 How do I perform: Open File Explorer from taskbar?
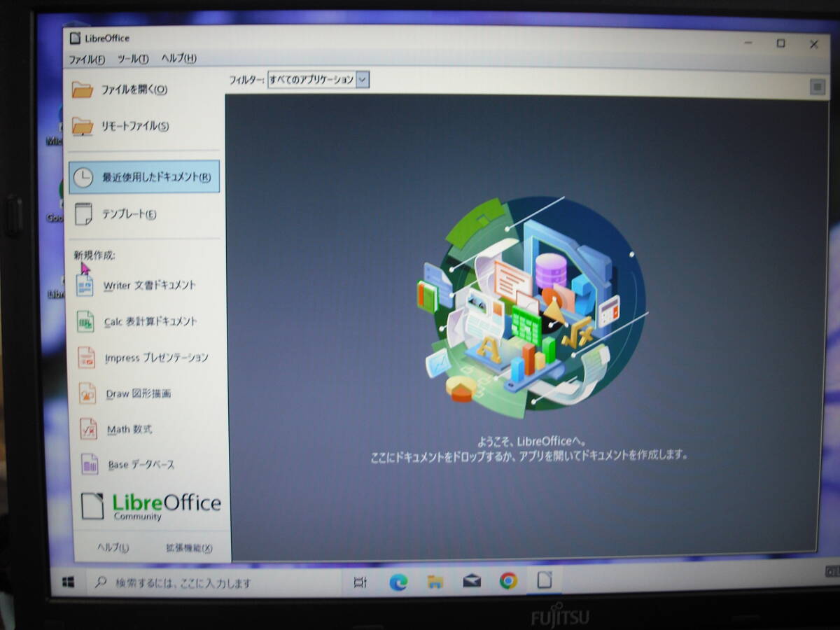[435, 581]
